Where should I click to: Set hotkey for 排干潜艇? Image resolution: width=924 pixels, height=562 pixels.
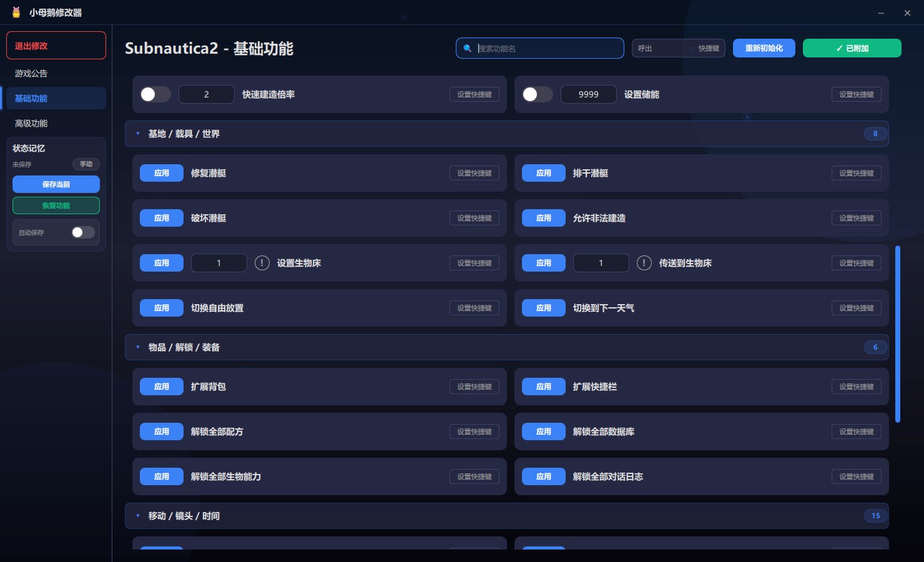point(857,173)
